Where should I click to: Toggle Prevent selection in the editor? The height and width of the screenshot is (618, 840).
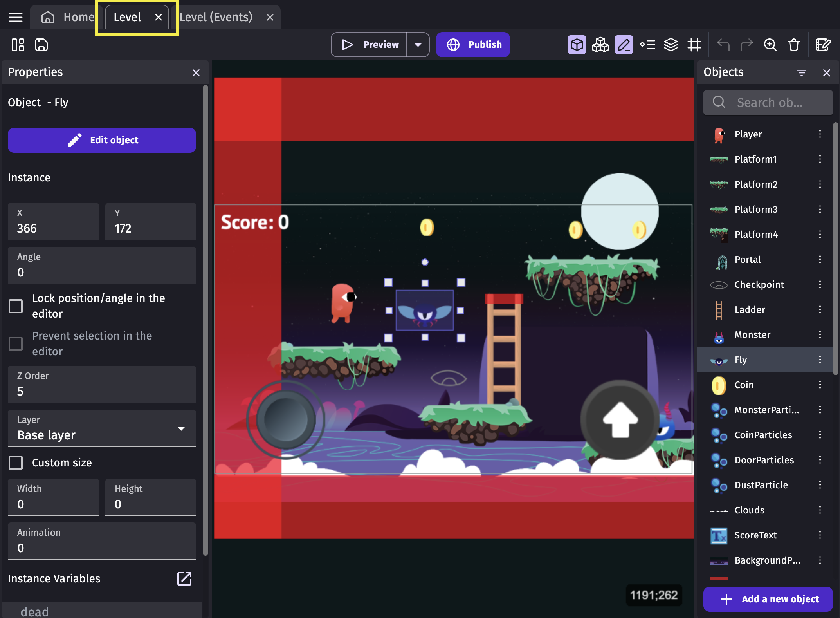[x=16, y=343]
